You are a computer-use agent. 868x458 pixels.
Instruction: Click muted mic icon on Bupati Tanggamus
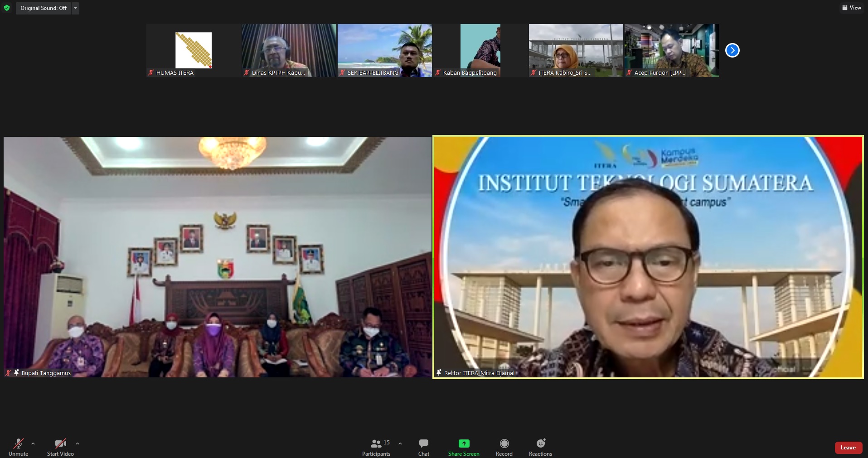[x=8, y=373]
